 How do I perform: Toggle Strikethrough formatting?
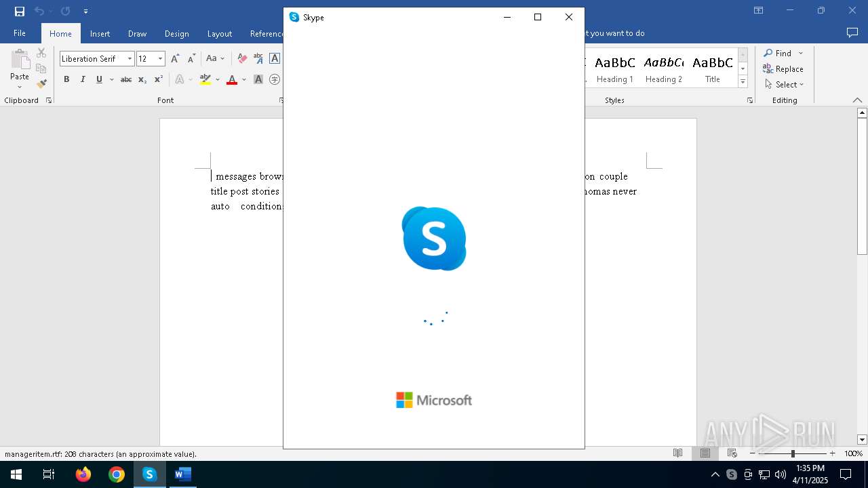(126, 79)
